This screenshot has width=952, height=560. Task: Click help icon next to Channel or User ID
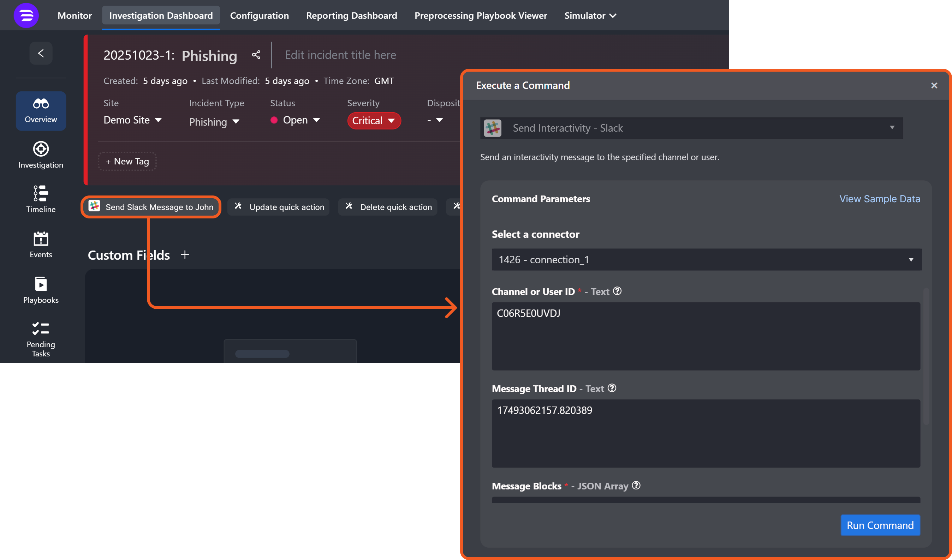[x=617, y=291]
